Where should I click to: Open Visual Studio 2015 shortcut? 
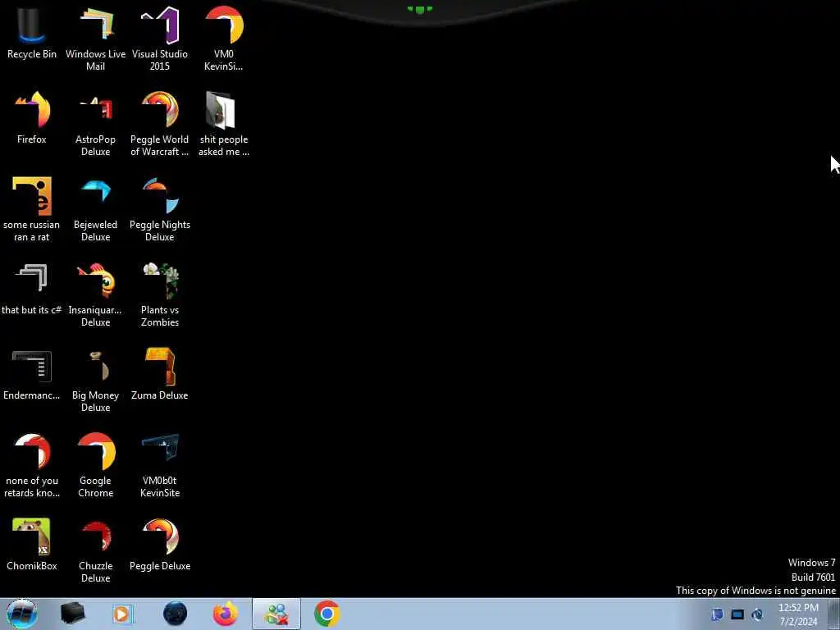(160, 39)
